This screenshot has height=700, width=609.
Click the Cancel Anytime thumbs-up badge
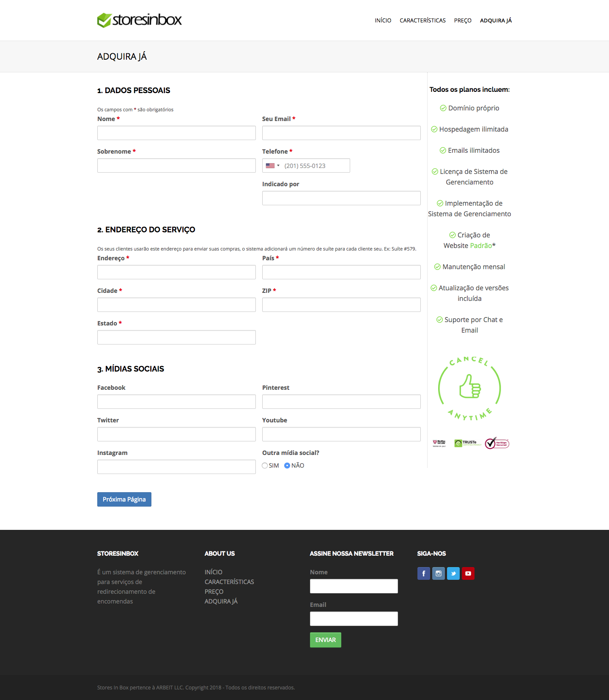(469, 388)
